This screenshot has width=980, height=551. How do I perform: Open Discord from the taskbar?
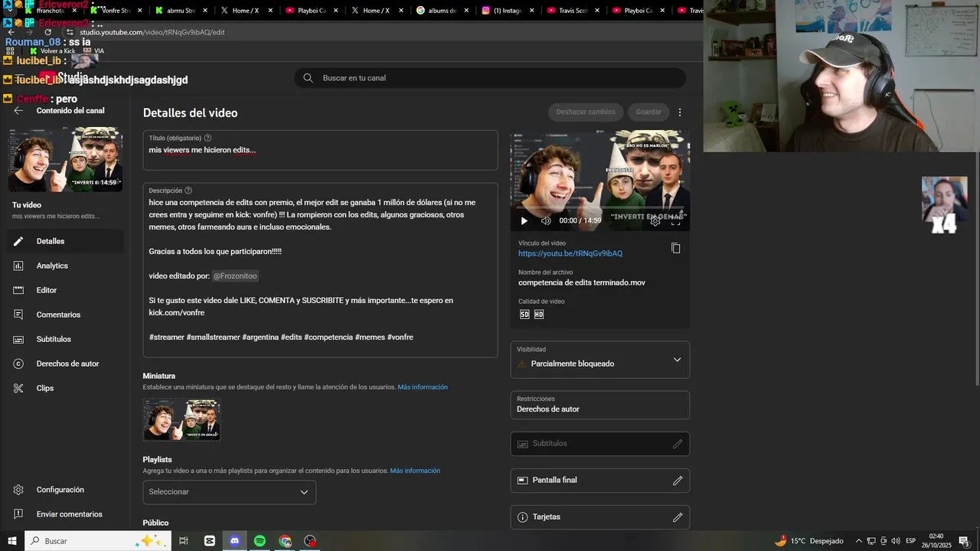(x=234, y=541)
